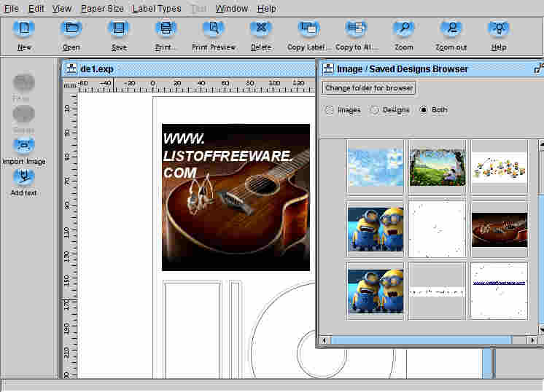Select the Designs radio button
The image size is (544, 392).
coord(374,110)
